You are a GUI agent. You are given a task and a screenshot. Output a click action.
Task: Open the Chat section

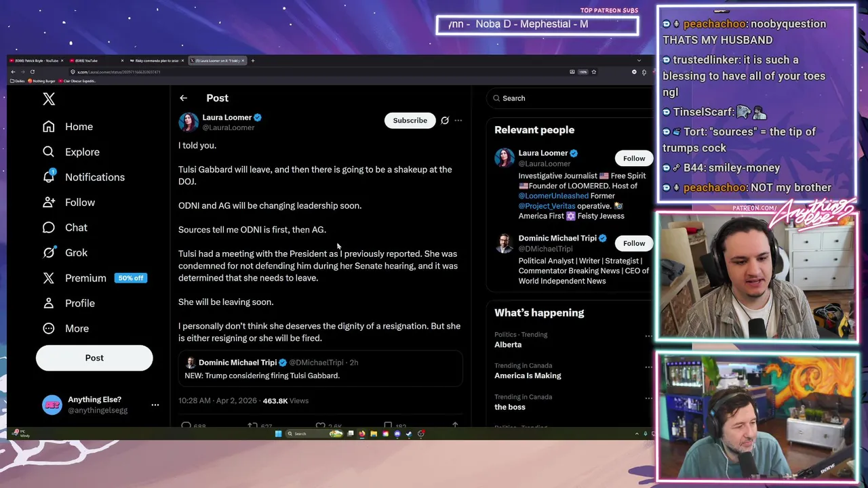(65, 227)
